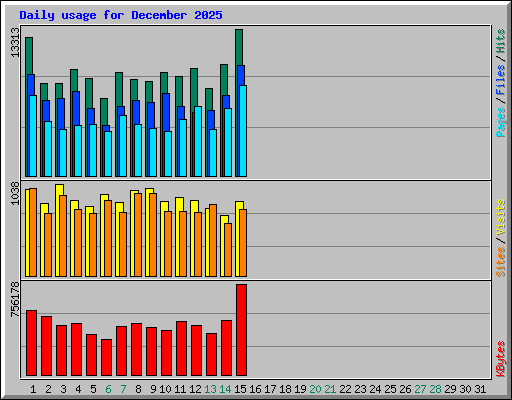This screenshot has width=512, height=400.
Task: Click the green Hits bar for day 15
Action: point(239,47)
